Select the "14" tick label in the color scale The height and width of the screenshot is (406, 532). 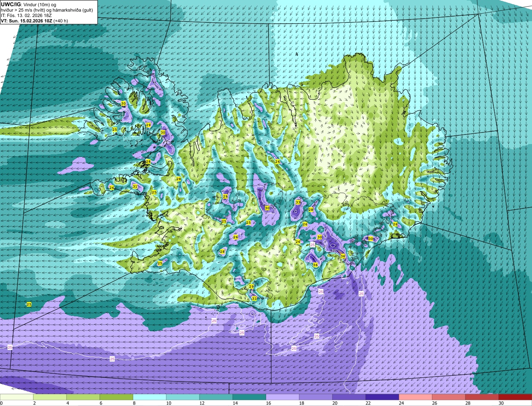234,403
